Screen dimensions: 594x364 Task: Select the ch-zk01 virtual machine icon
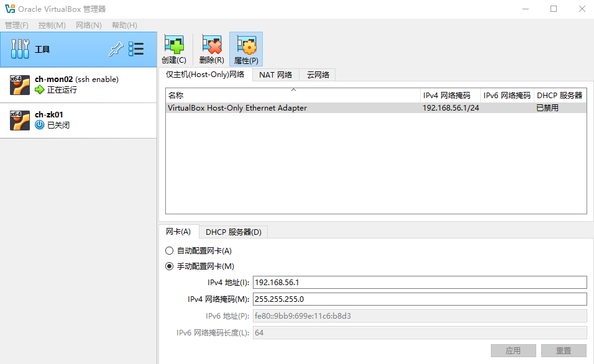20,120
